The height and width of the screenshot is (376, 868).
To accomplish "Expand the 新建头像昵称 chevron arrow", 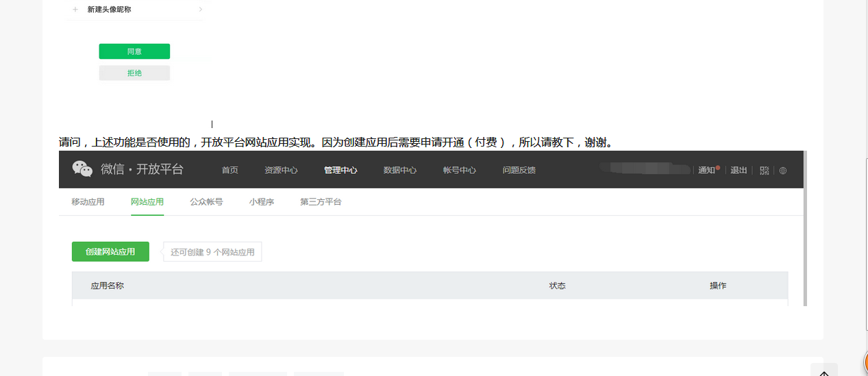I will (200, 10).
